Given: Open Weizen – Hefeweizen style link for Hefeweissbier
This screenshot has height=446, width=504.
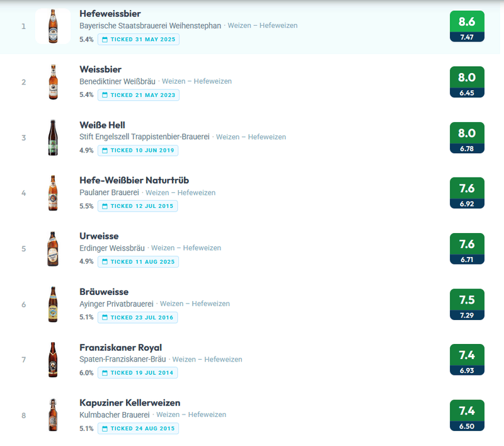Looking at the screenshot, I should coord(263,26).
